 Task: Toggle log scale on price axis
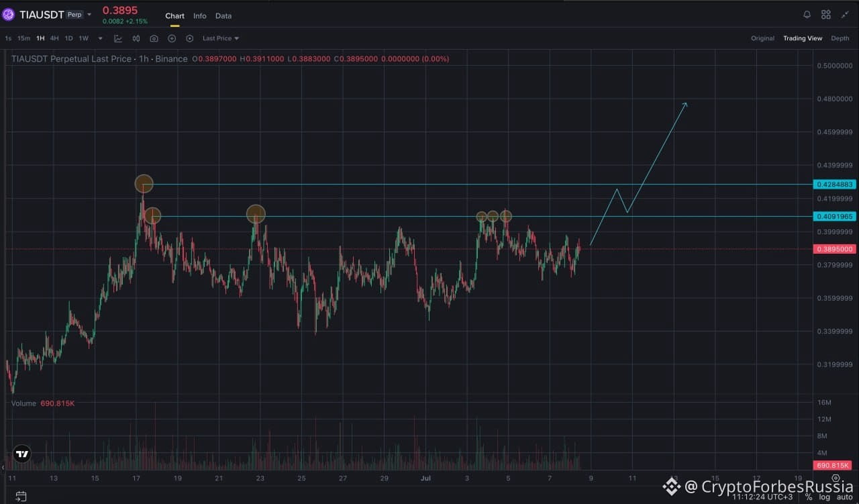click(825, 497)
